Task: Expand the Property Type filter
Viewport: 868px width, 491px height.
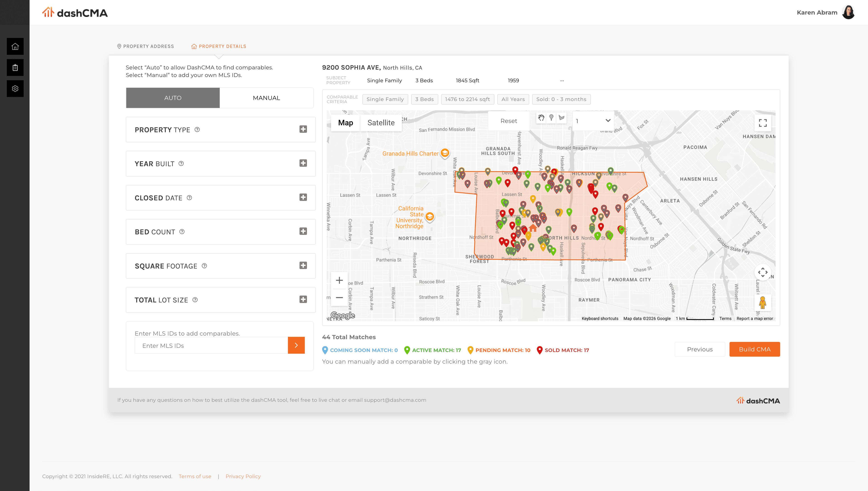Action: pyautogui.click(x=303, y=129)
